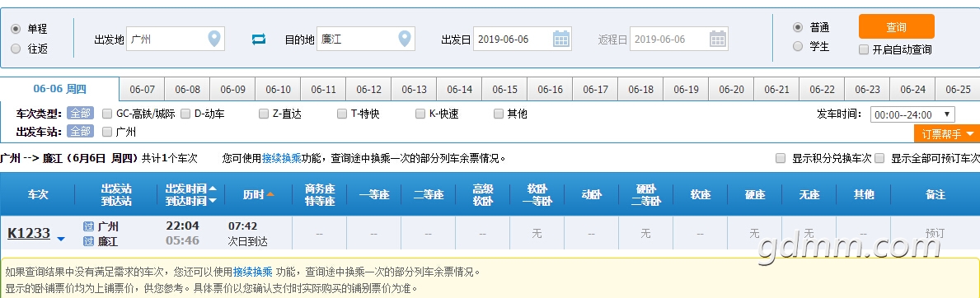This screenshot has width=980, height=298.
Task: Select 普通 passenger radio button
Action: (x=798, y=27)
